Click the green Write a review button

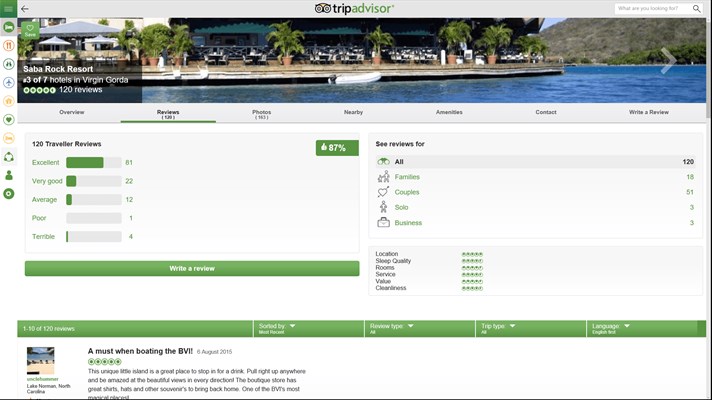[x=192, y=268]
